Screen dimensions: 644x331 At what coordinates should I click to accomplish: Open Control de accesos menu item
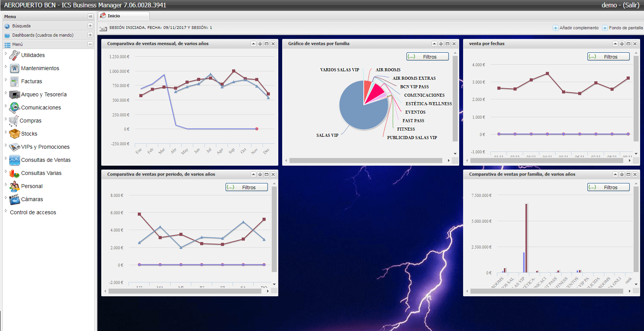click(33, 212)
